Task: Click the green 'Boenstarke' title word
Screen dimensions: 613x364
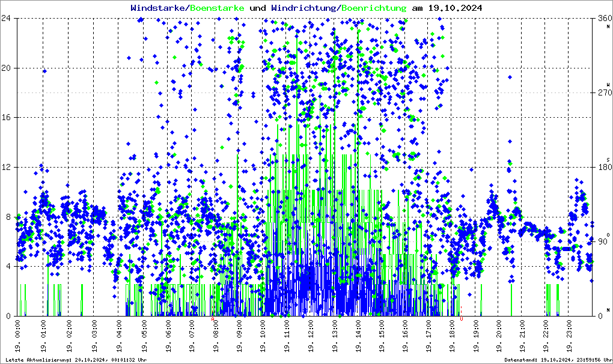Action: (x=218, y=8)
